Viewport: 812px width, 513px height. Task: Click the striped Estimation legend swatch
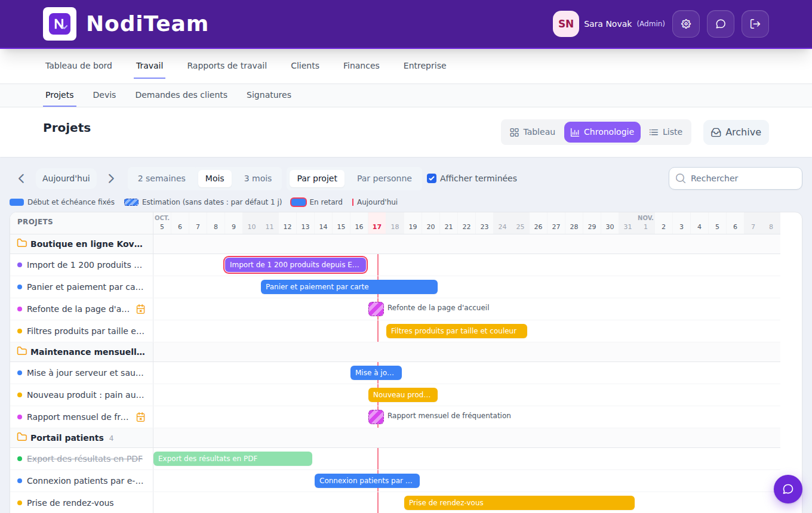[x=131, y=202]
